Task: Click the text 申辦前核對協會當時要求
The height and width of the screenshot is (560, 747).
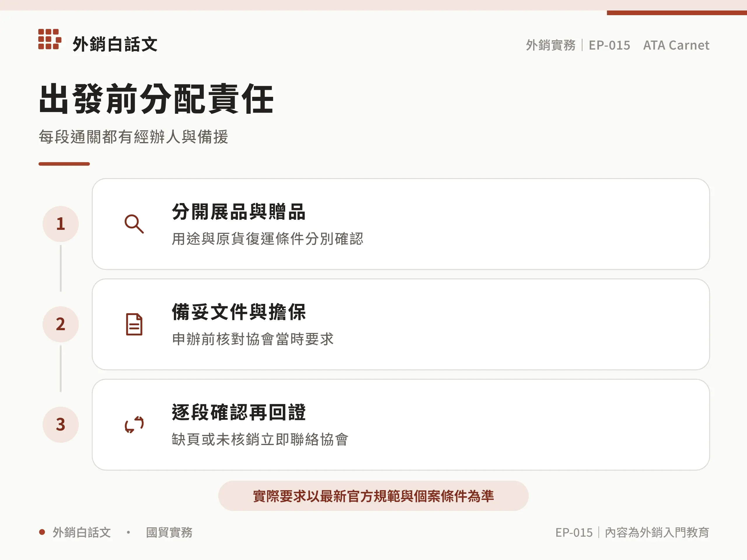Action: [x=253, y=339]
